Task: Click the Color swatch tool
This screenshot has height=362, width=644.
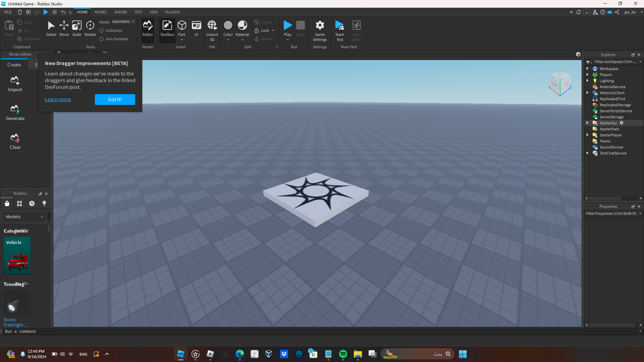Action: pyautogui.click(x=228, y=25)
